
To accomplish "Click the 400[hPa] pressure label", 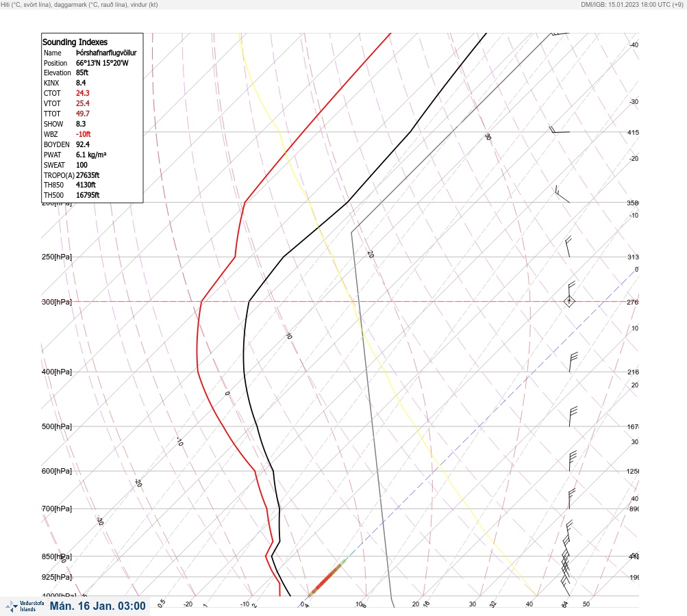I will pyautogui.click(x=57, y=372).
